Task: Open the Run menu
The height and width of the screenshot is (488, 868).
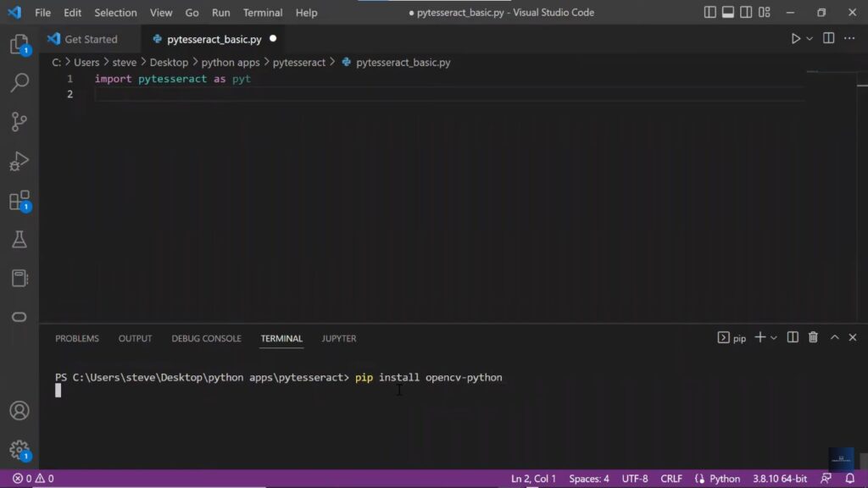Action: (220, 12)
